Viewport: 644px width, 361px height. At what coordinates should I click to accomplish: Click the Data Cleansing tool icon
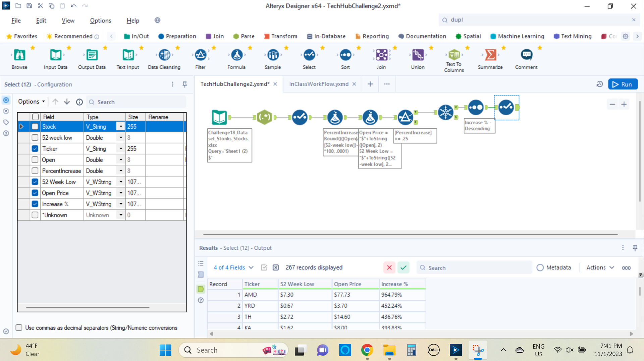[164, 55]
